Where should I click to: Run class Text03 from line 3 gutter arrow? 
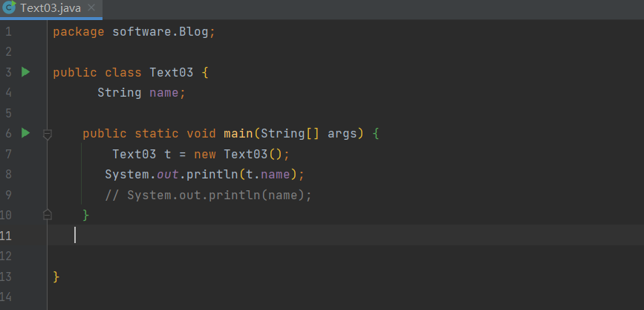25,72
